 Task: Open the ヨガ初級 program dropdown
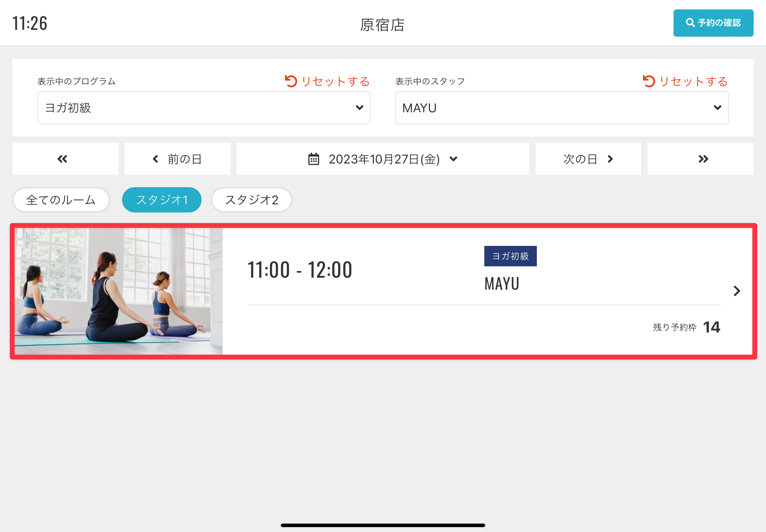(204, 108)
